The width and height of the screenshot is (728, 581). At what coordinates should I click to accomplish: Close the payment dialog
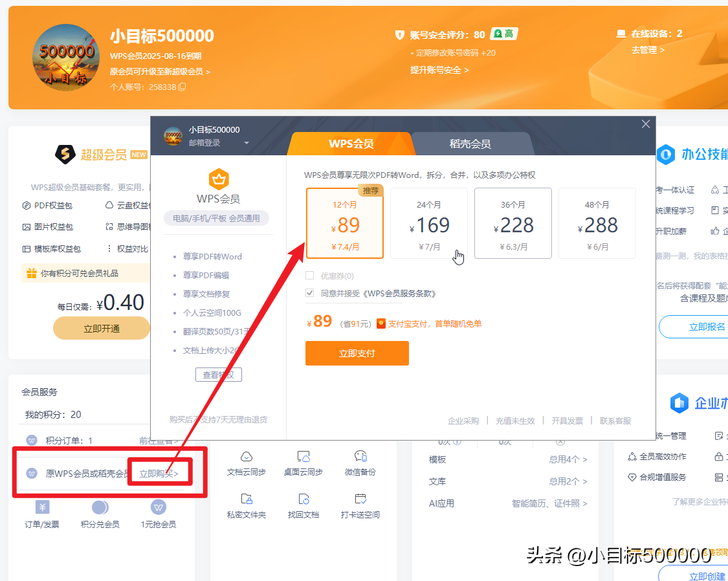(x=645, y=124)
